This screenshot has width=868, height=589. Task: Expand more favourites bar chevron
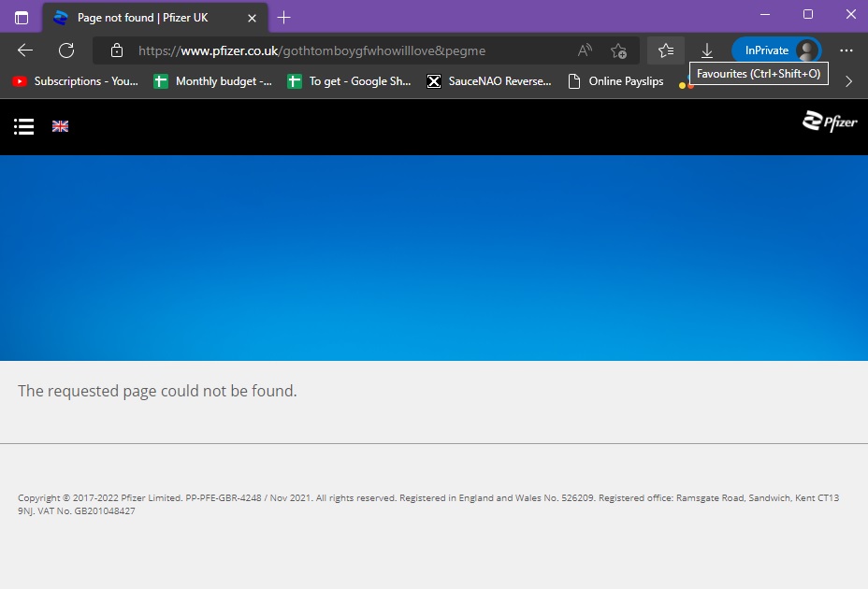tap(848, 81)
